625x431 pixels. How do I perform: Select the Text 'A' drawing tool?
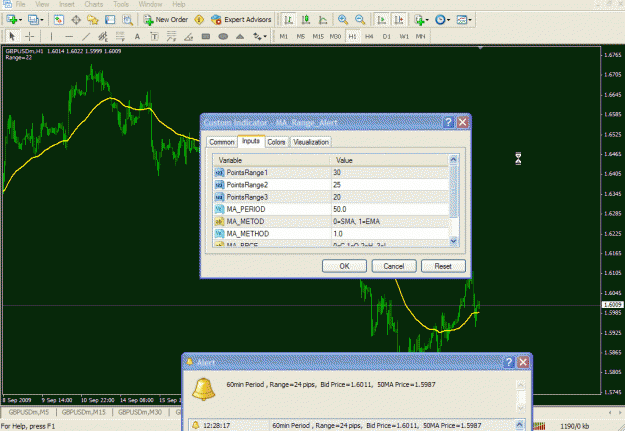[x=137, y=36]
